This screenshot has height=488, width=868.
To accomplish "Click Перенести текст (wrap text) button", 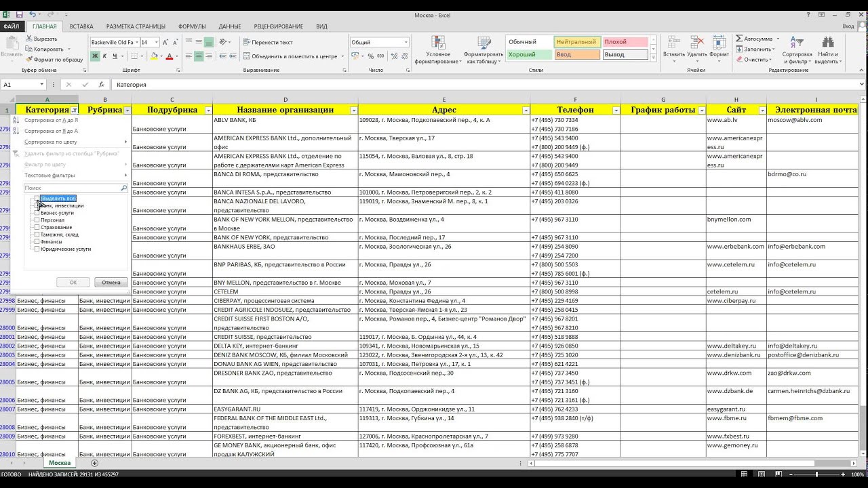I will (x=268, y=42).
